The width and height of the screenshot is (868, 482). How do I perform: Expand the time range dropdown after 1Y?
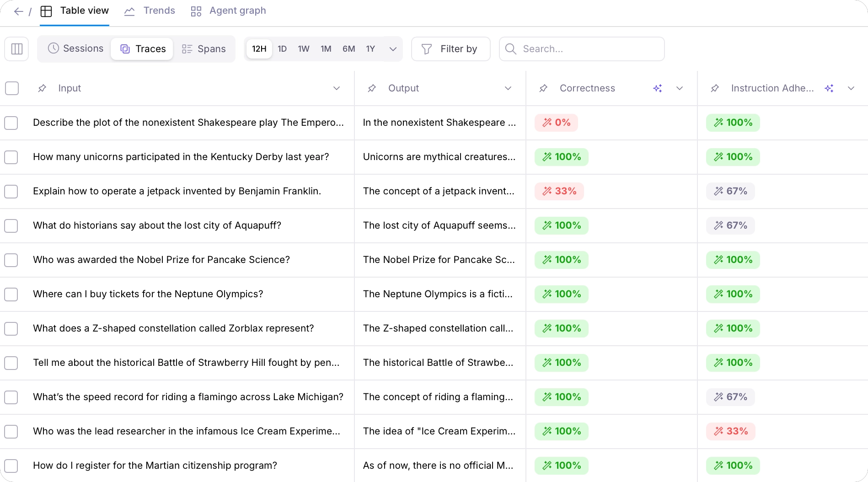click(393, 49)
